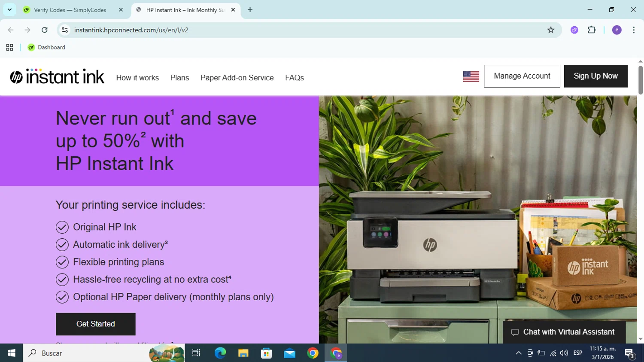Open the Chrome profile avatar

point(617,30)
